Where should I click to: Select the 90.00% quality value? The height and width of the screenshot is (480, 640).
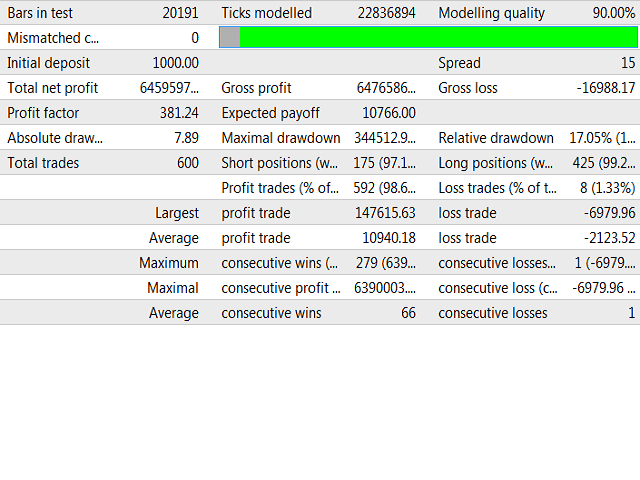click(614, 13)
